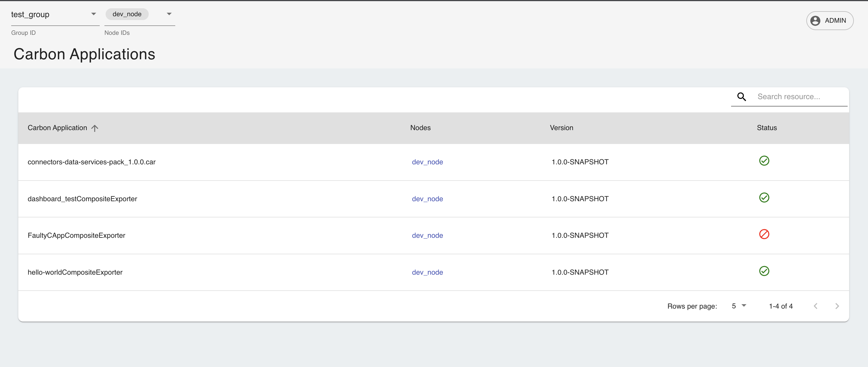Click the search magnifier icon
The width and height of the screenshot is (868, 367).
tap(741, 96)
